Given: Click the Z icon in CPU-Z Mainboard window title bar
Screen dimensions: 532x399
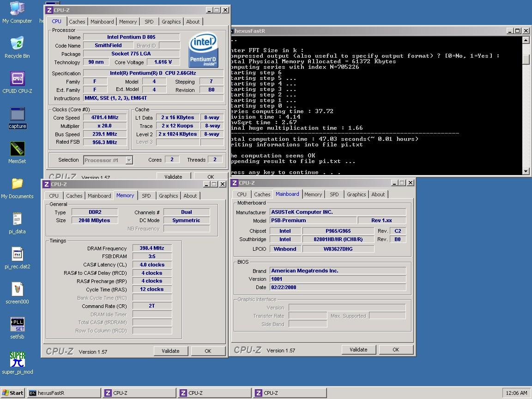Looking at the screenshot, I should coord(234,182).
